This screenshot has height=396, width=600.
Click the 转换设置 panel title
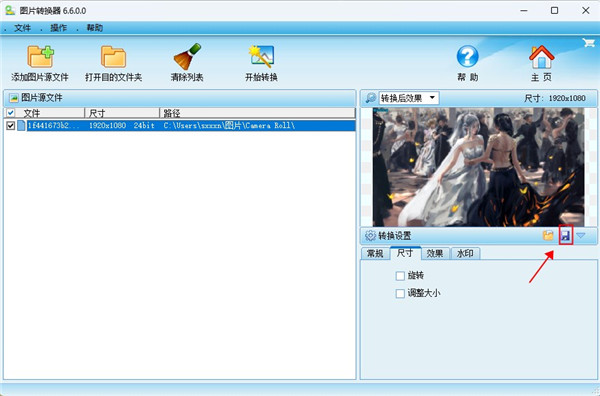click(x=395, y=236)
